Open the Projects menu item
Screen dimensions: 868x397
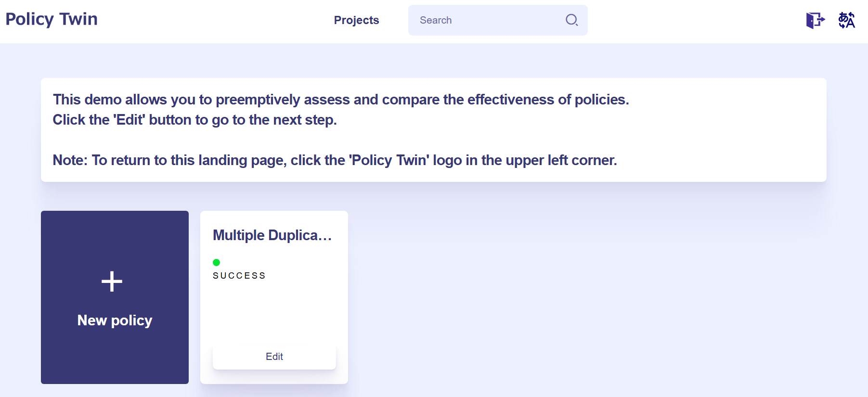(x=356, y=20)
